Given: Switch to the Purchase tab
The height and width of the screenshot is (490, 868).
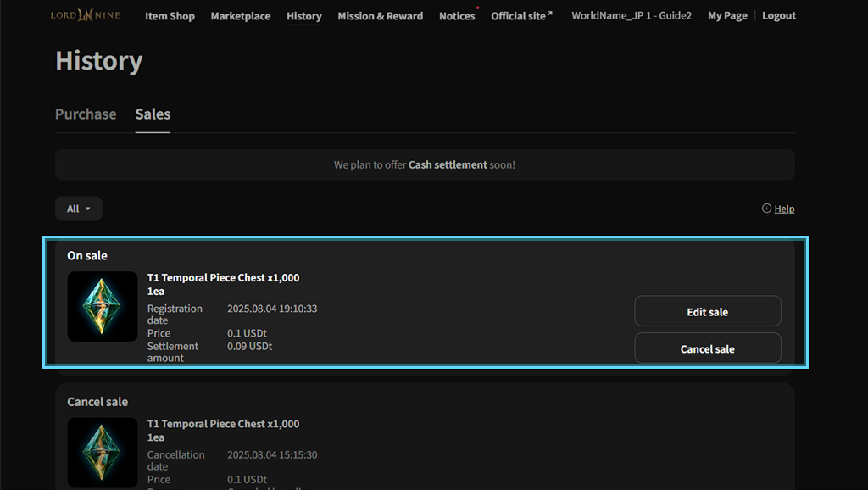Looking at the screenshot, I should click(x=86, y=114).
